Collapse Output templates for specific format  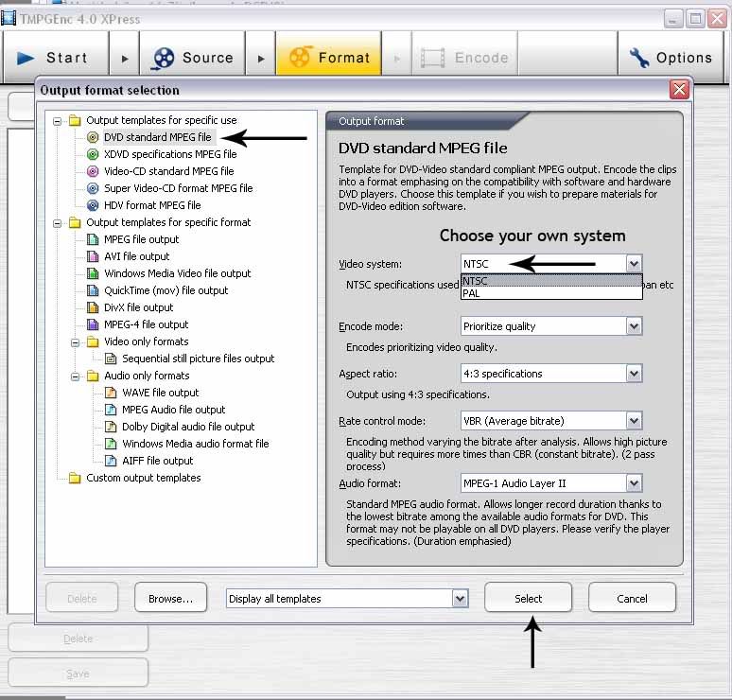click(57, 223)
